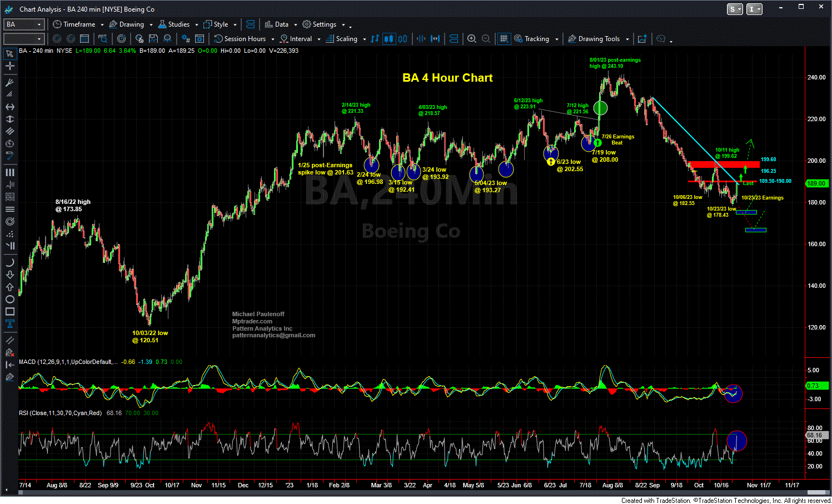The width and height of the screenshot is (832, 504).
Task: Open the Tracking menu
Action: (x=532, y=39)
